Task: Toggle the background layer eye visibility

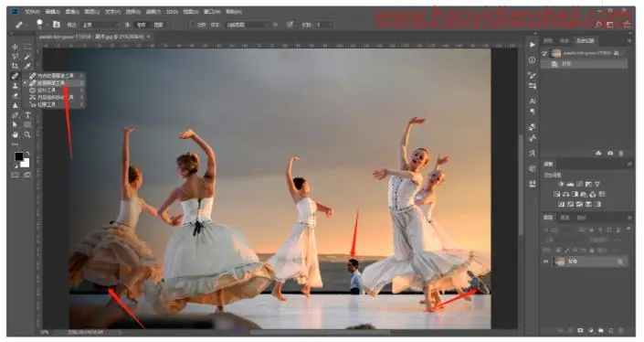Action: [x=546, y=262]
